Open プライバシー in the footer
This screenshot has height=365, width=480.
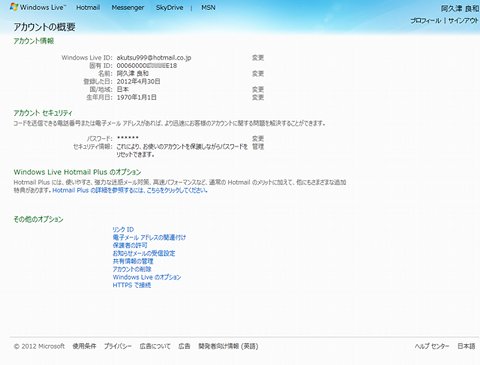pos(118,346)
